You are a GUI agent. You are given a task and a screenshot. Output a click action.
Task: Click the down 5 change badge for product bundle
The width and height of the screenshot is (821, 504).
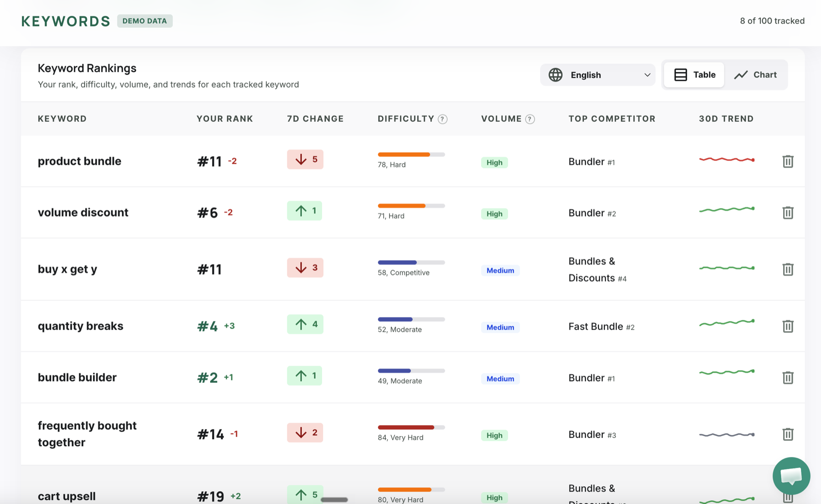[305, 160]
